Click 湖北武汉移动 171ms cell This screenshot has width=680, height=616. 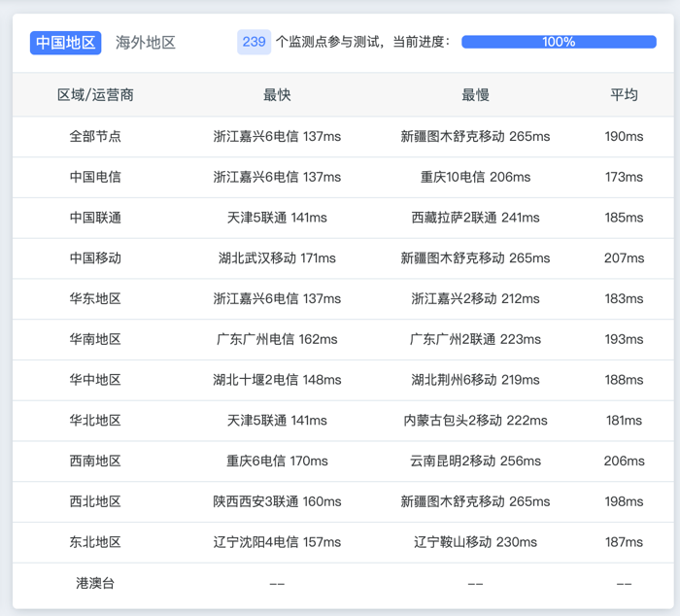[x=277, y=258]
